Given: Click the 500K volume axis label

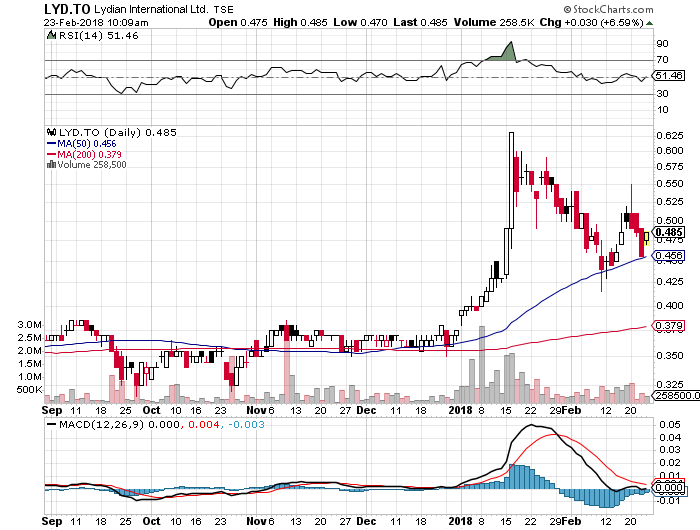Looking at the screenshot, I should pyautogui.click(x=29, y=390).
